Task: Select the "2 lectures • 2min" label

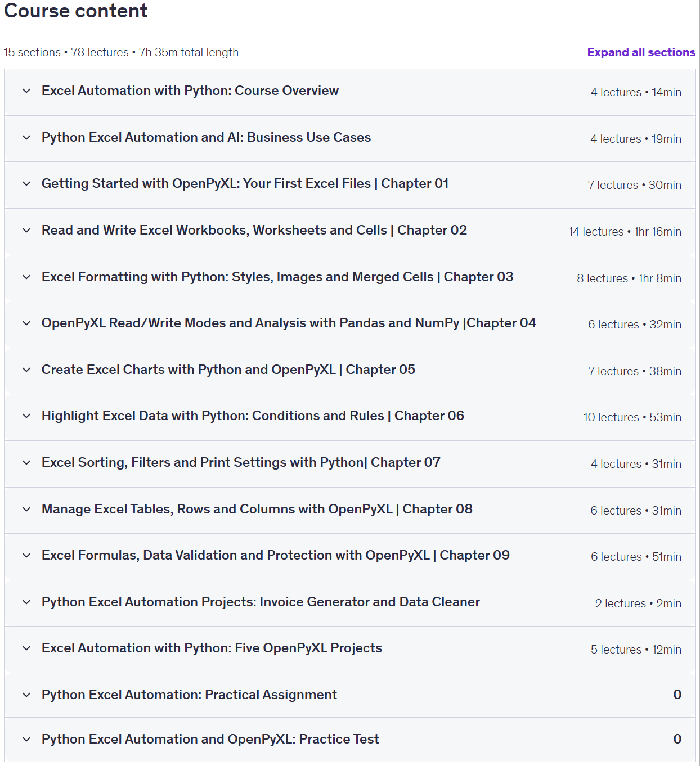Action: [x=638, y=603]
